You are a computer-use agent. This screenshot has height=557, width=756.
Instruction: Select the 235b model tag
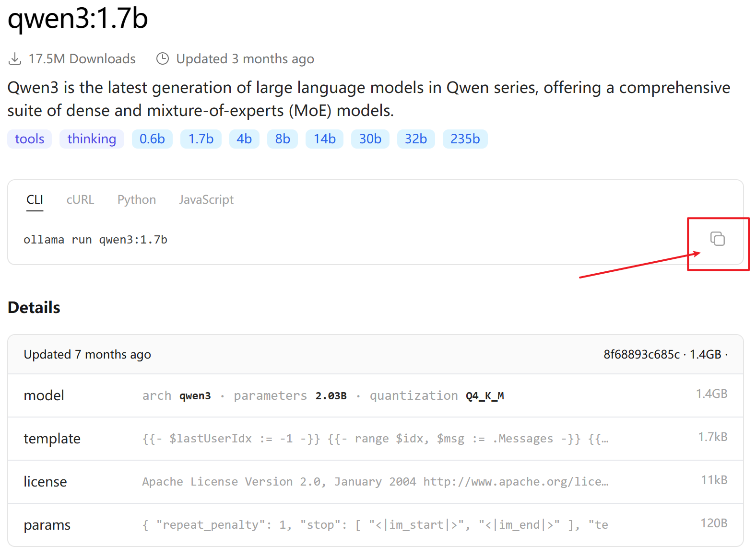(x=465, y=139)
